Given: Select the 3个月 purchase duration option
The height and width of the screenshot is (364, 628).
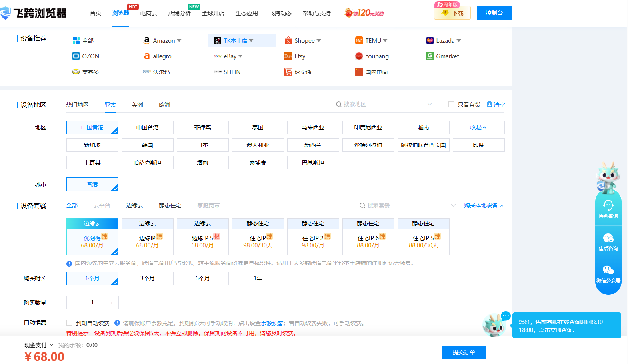Looking at the screenshot, I should point(147,278).
